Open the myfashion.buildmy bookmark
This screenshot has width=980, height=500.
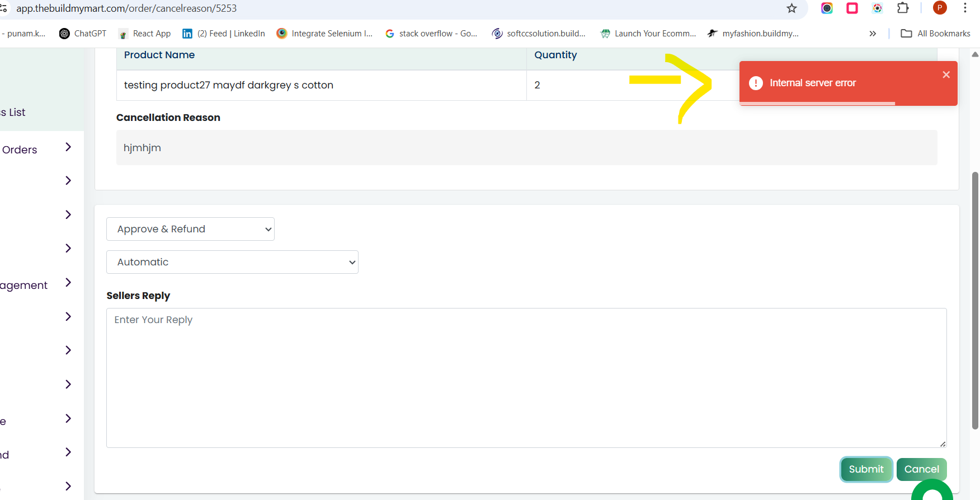[x=753, y=34]
